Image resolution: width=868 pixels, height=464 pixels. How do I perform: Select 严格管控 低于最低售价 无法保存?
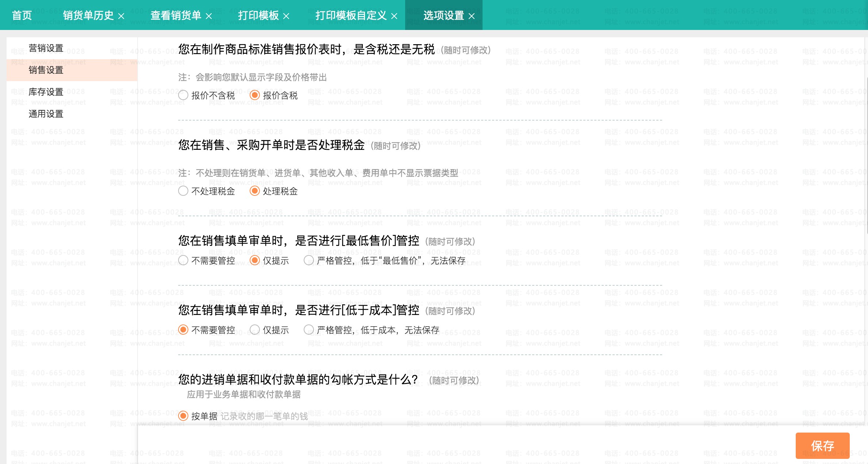point(309,260)
